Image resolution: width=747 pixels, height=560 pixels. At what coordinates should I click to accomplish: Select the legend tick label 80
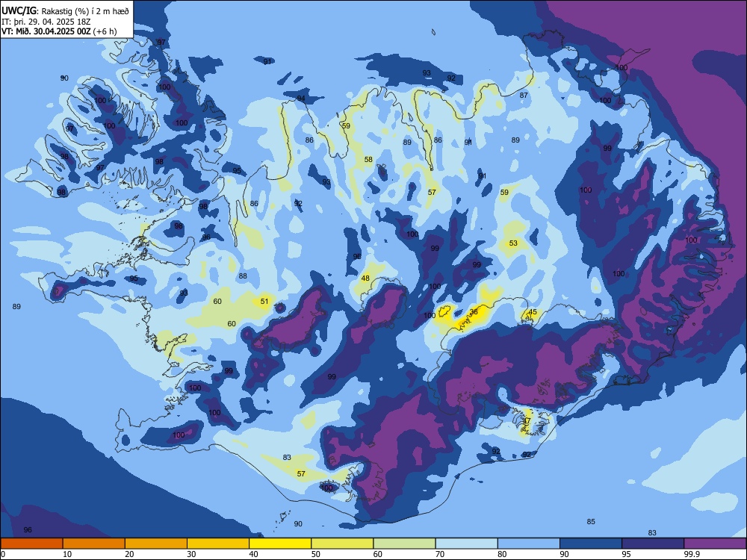[502, 554]
